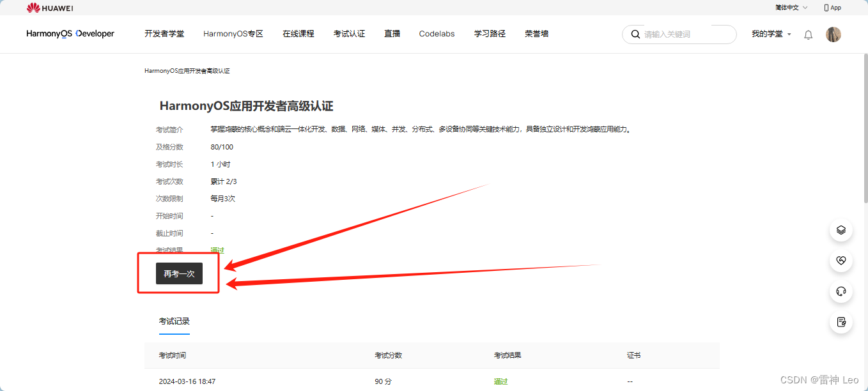Open the HarmonyOS Developer home logo
868x391 pixels.
[70, 34]
